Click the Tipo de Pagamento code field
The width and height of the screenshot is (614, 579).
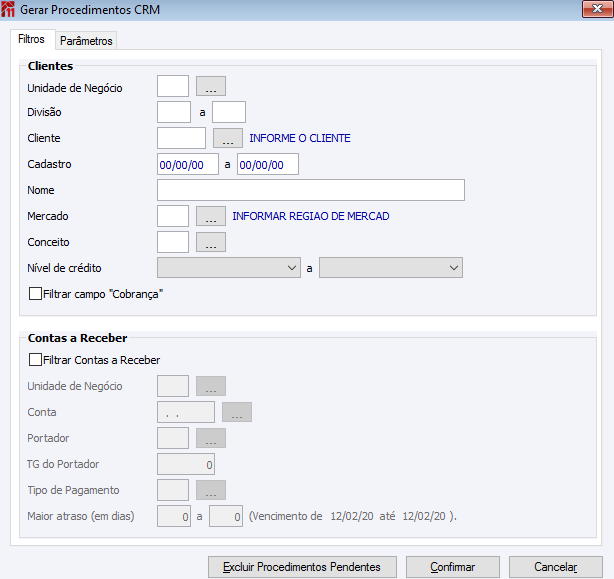(x=173, y=490)
